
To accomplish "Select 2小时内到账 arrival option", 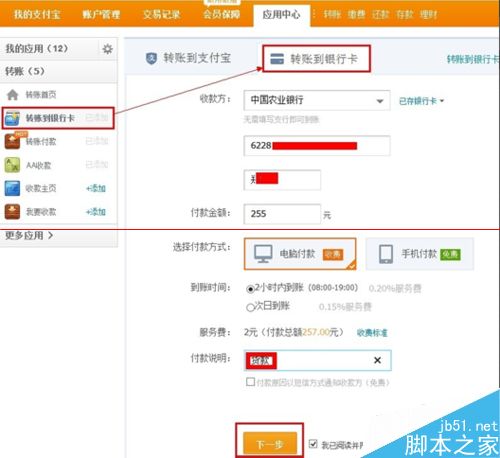I will (x=250, y=289).
